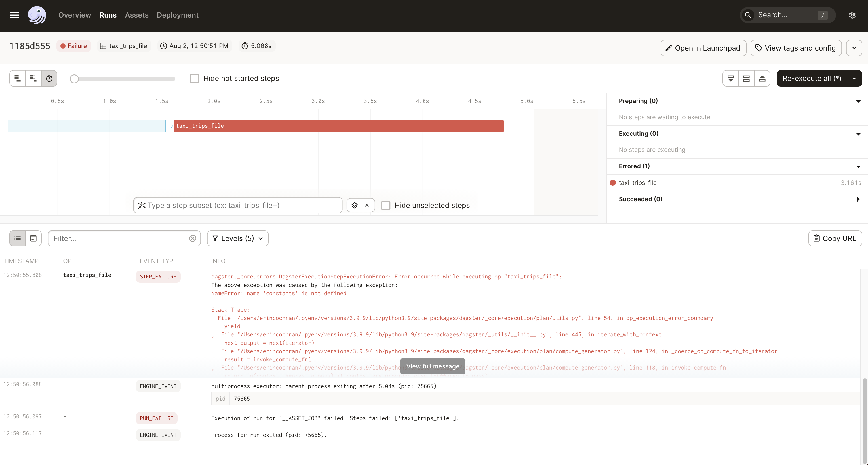Click the run ID 1185d555
The image size is (868, 465).
(30, 46)
